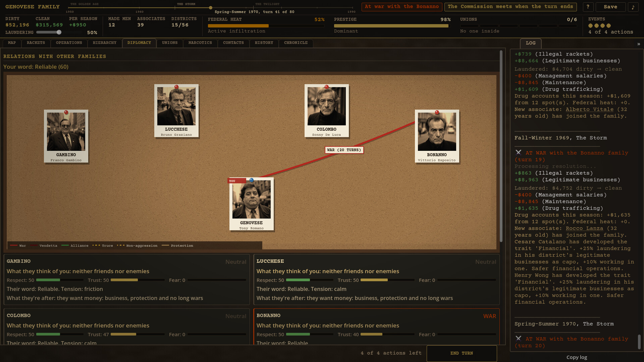Click the diplomacy panel vertical scrollbar
The height and width of the screenshot is (362, 644).
click(x=501, y=146)
